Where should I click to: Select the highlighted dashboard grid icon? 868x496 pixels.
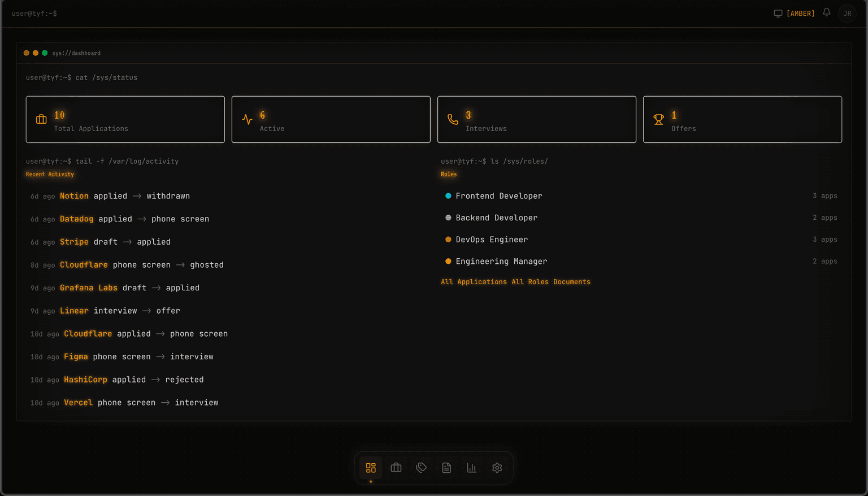point(371,467)
